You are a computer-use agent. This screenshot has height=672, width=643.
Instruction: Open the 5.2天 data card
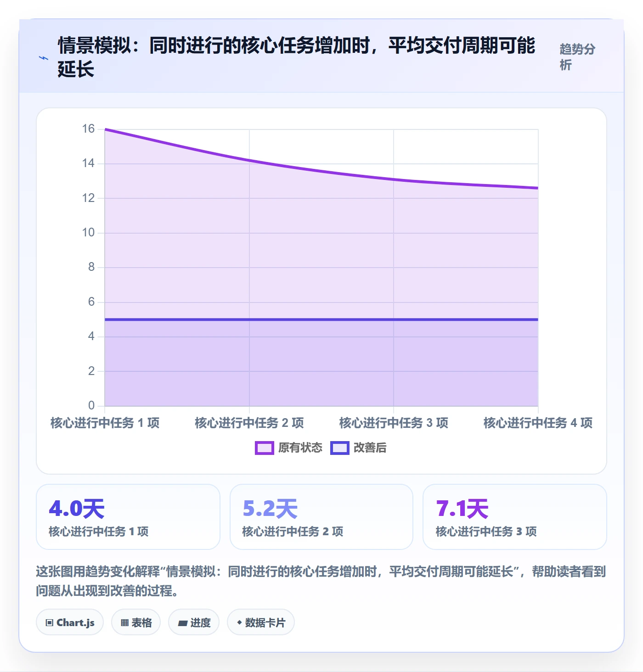click(x=321, y=517)
